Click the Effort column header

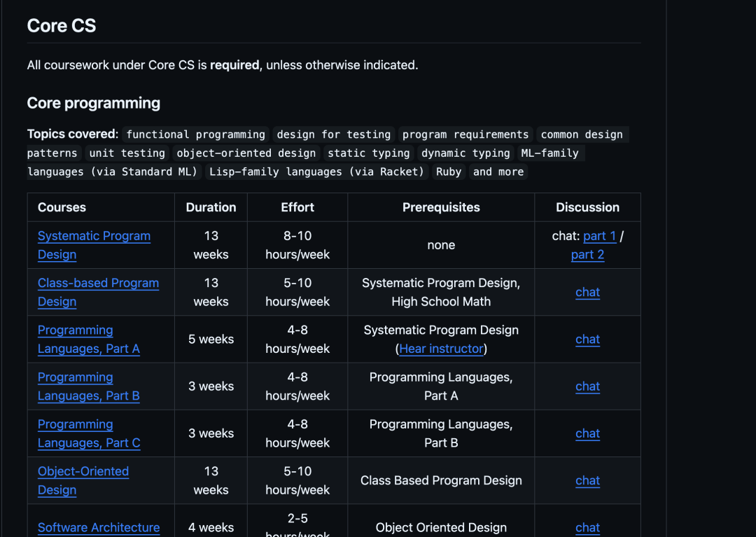(x=297, y=207)
